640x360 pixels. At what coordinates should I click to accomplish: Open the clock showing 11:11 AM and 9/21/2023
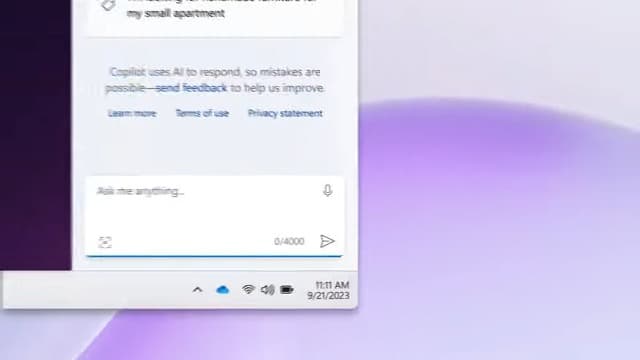click(x=329, y=290)
